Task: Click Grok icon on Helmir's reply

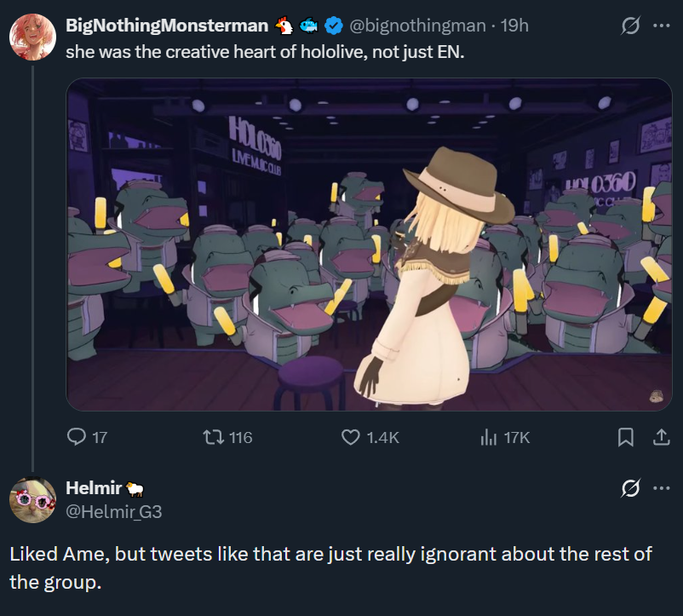Action: [630, 488]
